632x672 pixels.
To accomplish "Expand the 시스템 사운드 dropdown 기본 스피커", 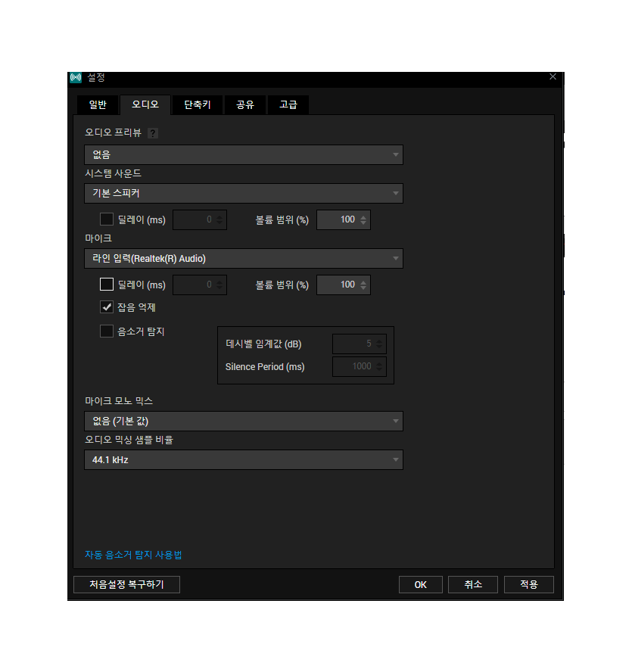I will point(244,193).
